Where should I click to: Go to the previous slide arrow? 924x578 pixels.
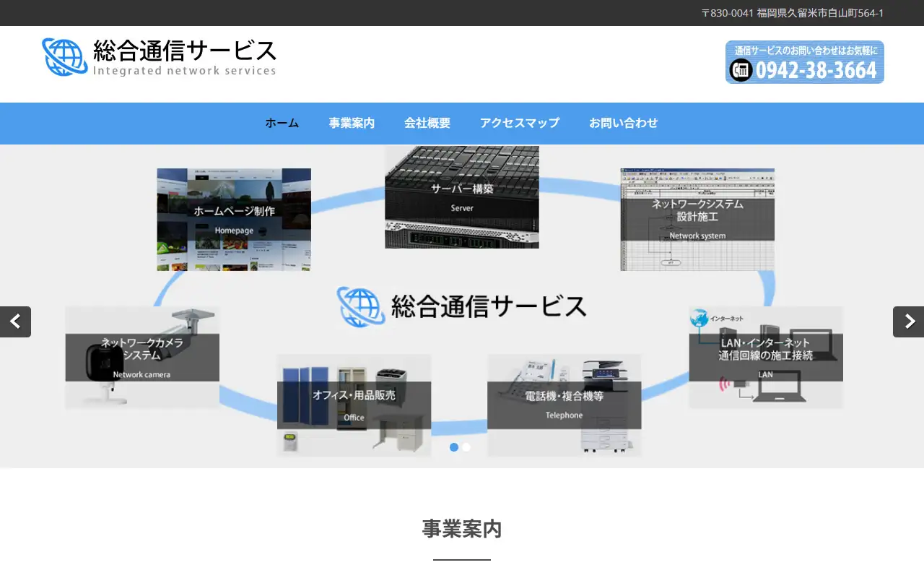(x=15, y=322)
